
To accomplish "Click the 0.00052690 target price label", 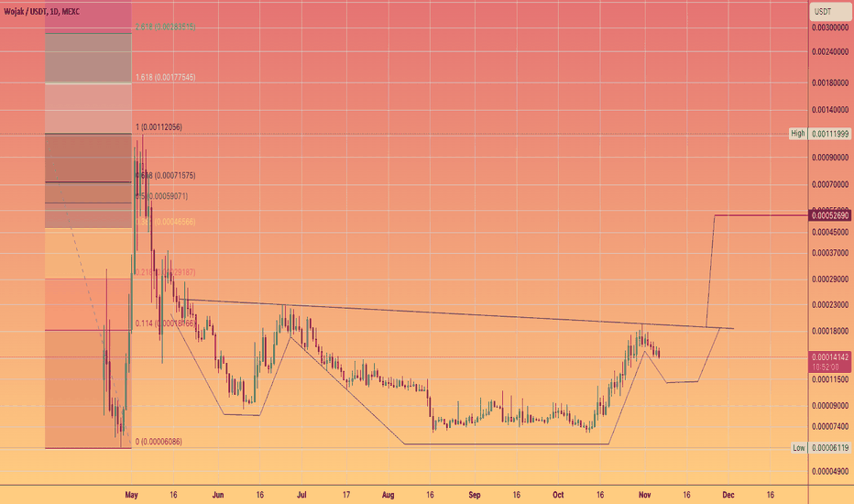I will pyautogui.click(x=830, y=215).
